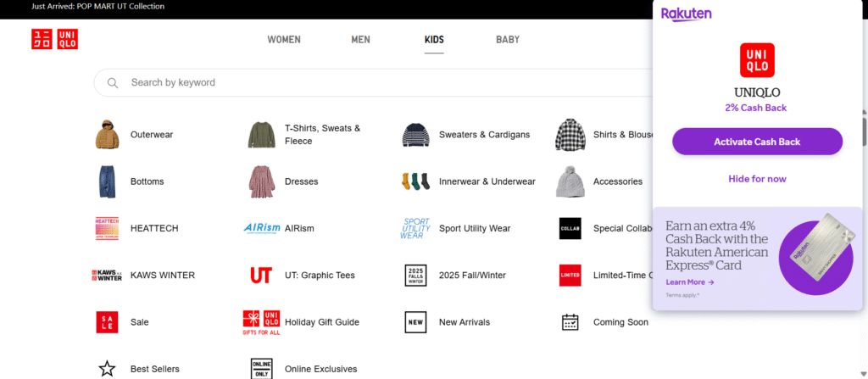
Task: Click the AIRism logo icon
Action: (x=261, y=228)
